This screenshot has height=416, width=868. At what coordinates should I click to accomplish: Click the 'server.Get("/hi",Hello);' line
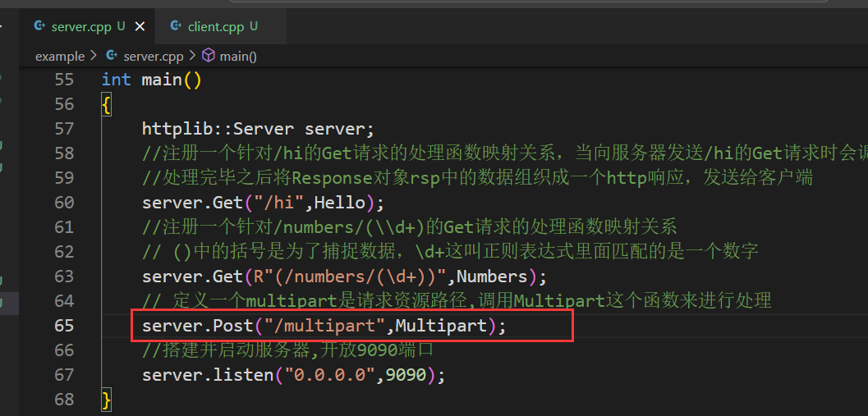pyautogui.click(x=263, y=203)
